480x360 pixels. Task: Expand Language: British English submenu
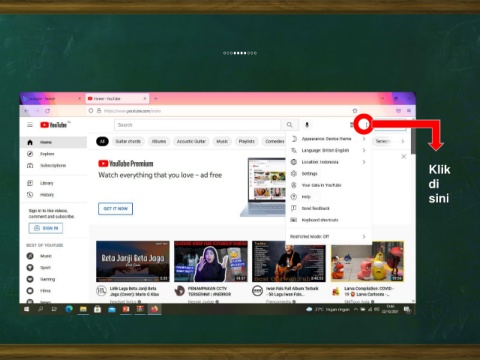[328, 150]
